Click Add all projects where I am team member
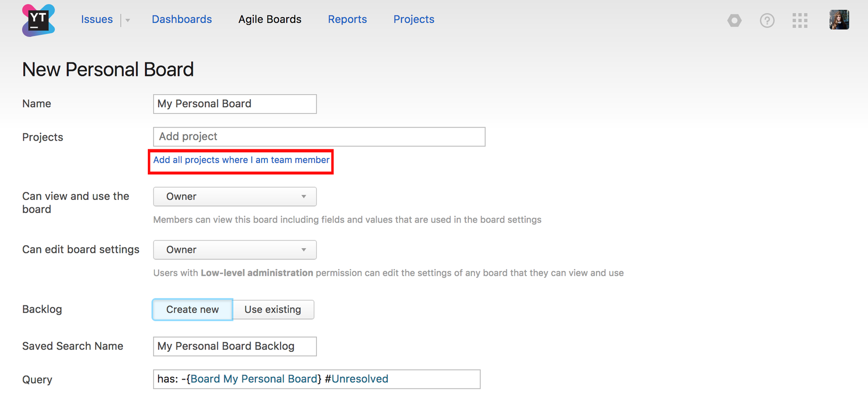Screen dimensions: 868x403 pos(241,160)
